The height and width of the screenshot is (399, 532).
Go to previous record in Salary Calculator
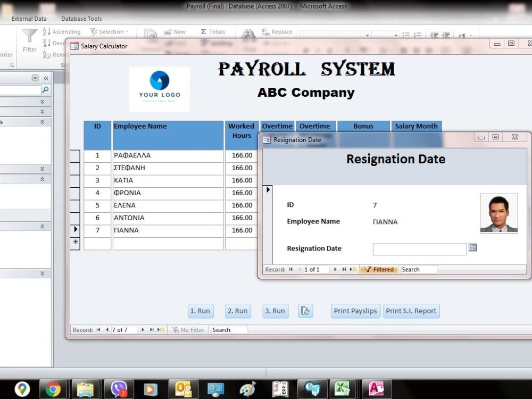(x=107, y=329)
